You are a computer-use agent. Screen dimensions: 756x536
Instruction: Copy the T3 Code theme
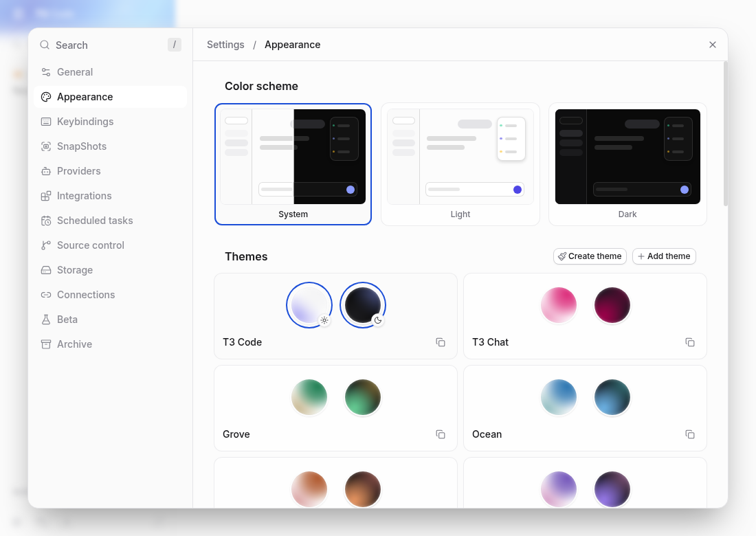tap(441, 342)
